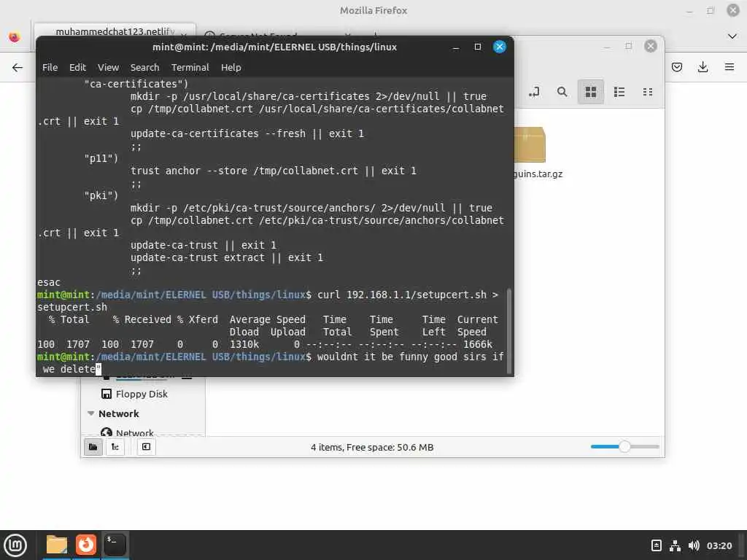Screen dimensions: 747x560
Task: Select the tar.gz archive file icon
Action: point(530,144)
